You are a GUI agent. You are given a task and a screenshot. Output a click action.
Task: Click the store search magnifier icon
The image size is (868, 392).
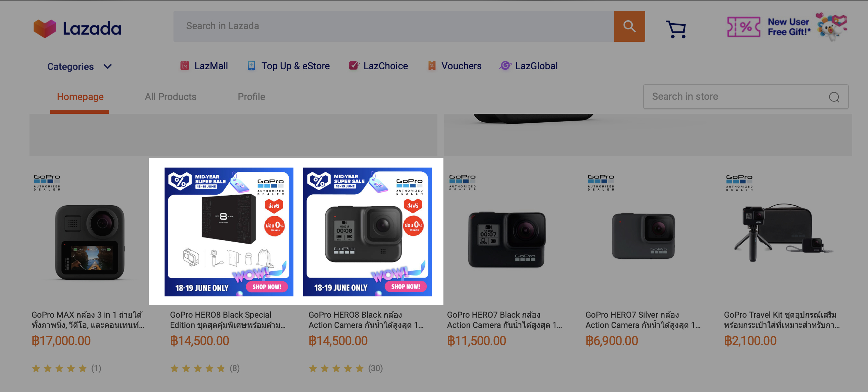834,97
